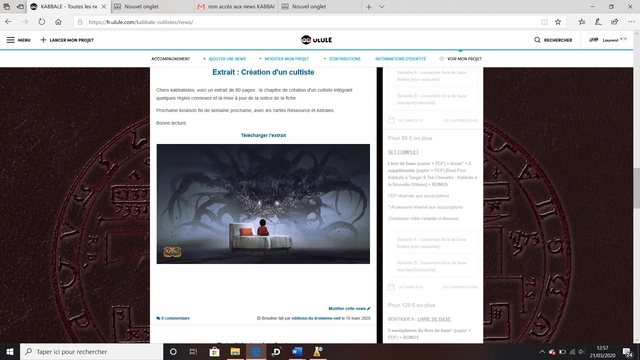Image resolution: width=640 pixels, height=360 pixels.
Task: Open RECHERCHER search
Action: (x=553, y=40)
